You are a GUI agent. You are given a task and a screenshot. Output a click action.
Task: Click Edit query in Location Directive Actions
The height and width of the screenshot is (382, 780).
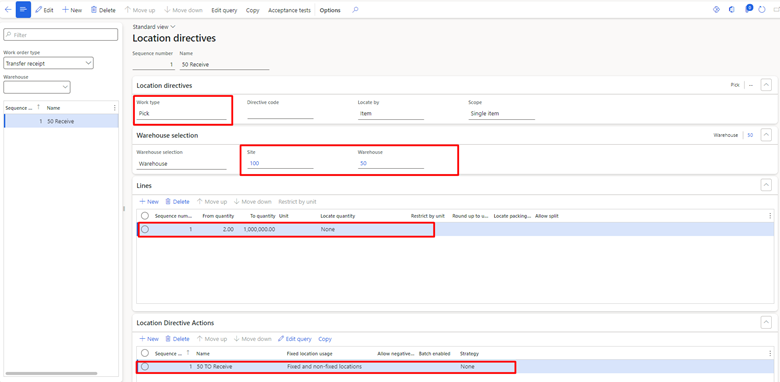(294, 339)
